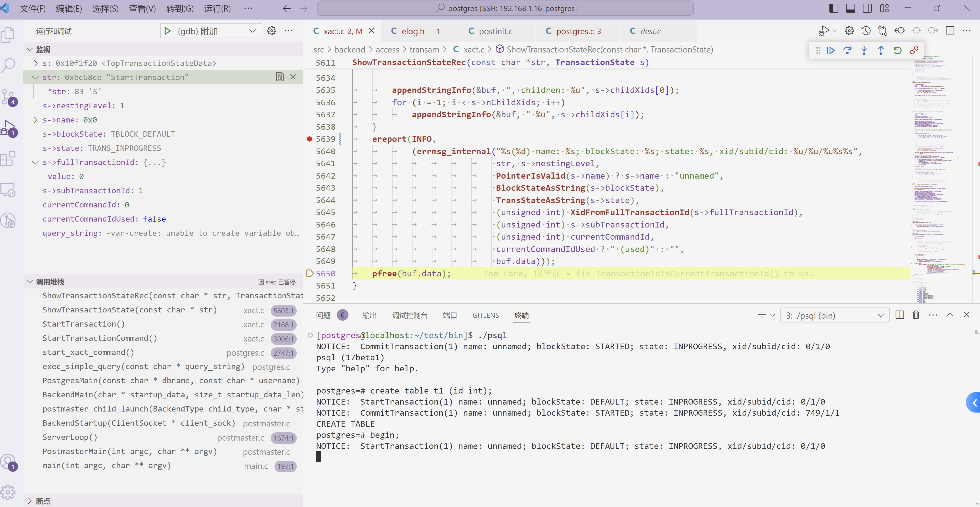980x507 pixels.
Task: Open the Manage gear at bottom left
Action: coord(8,492)
